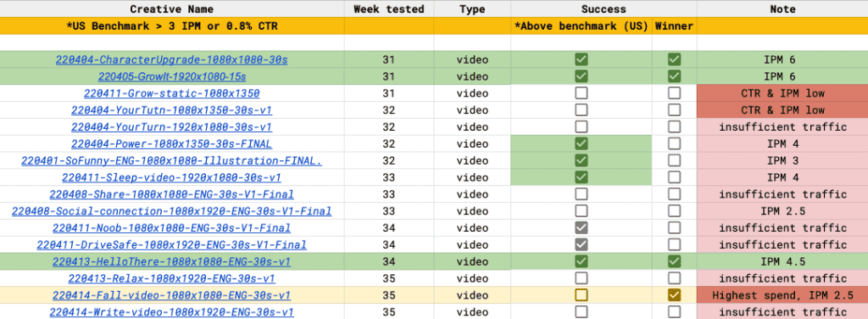Open the 220414-Fall-video-1080x1080-ENG-30s-v1 link
868x319 pixels.
pyautogui.click(x=171, y=295)
